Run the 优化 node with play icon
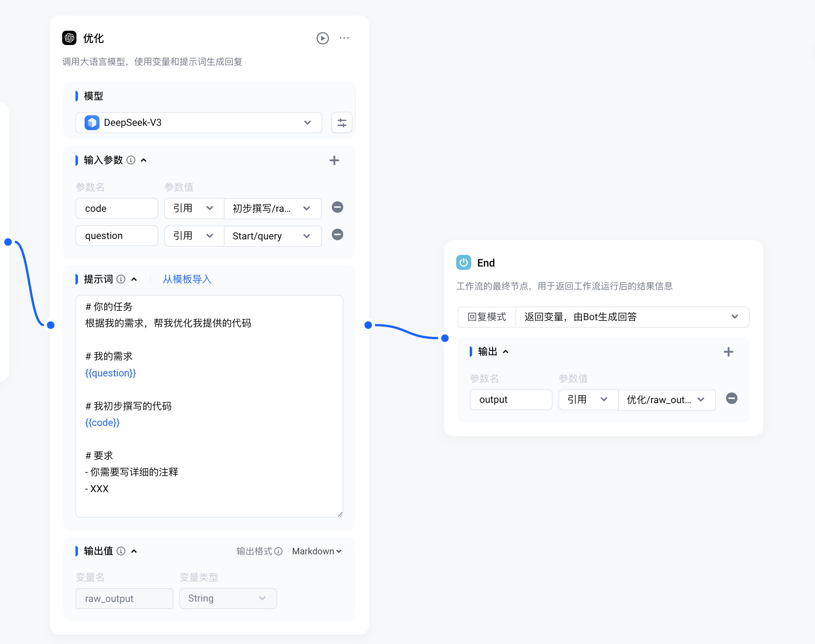 click(322, 38)
